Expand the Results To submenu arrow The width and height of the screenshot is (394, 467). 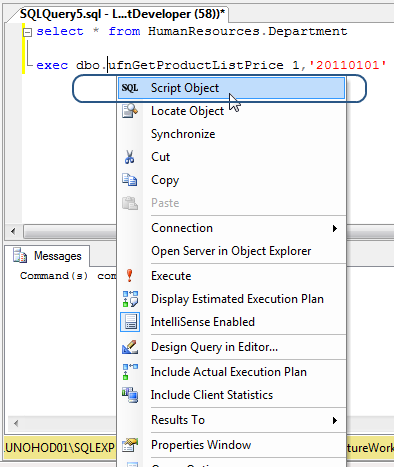[335, 420]
